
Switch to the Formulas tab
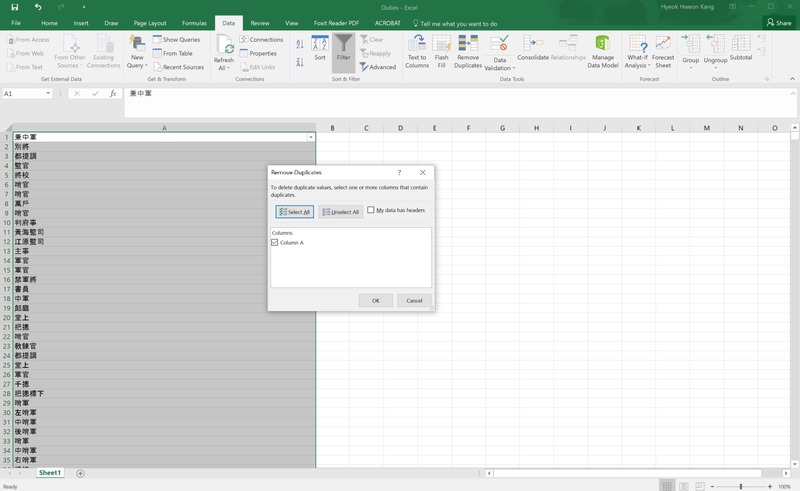coord(194,23)
